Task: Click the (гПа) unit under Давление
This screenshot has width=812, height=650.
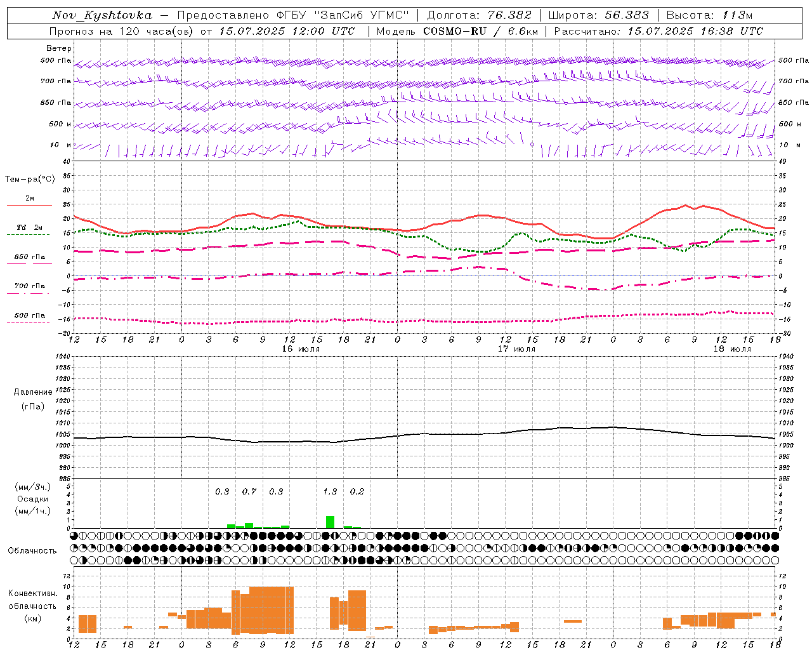Action: tap(33, 406)
